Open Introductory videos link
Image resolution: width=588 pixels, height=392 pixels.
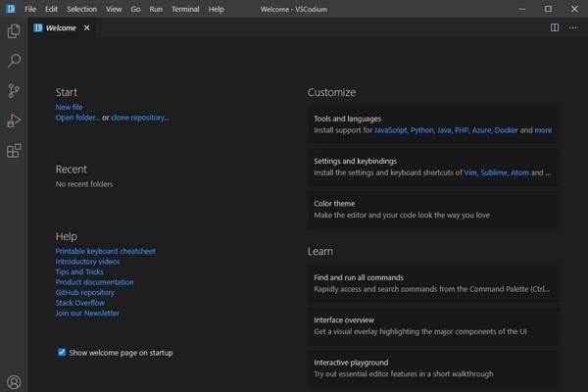[88, 262]
